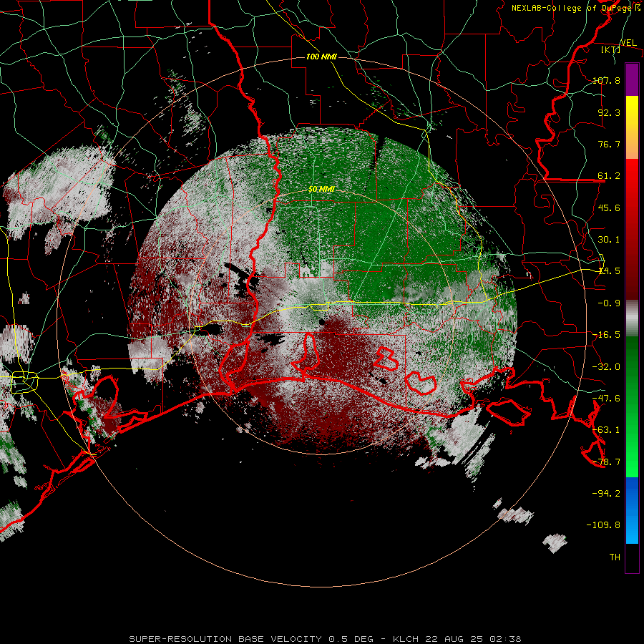This screenshot has width=644, height=644.
Task: Click the blue segment of the velocity color bar
Action: click(632, 510)
